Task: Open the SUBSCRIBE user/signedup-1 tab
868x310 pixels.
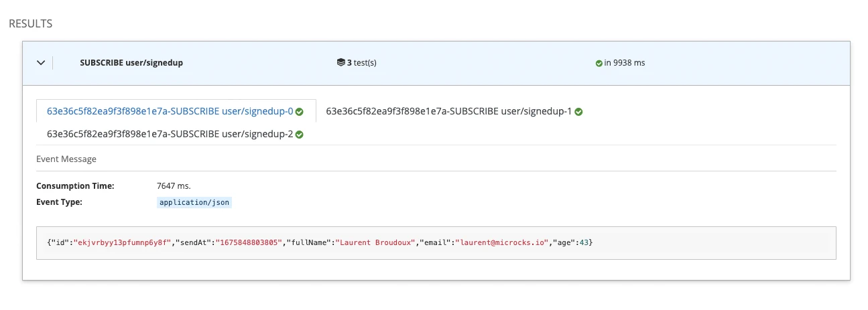Action: pyautogui.click(x=448, y=111)
